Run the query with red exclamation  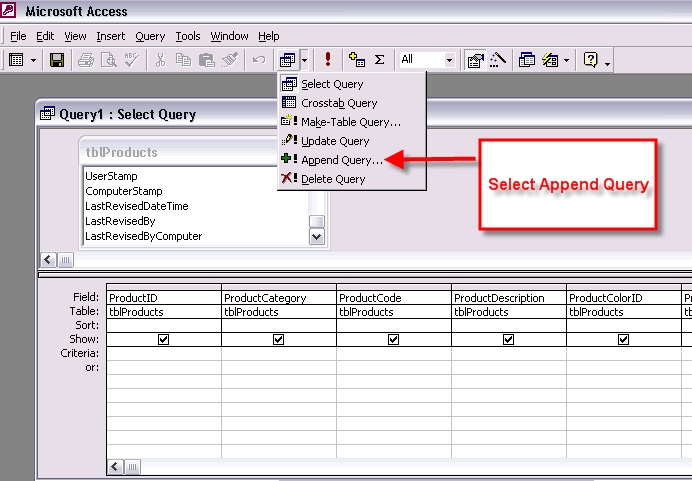[327, 59]
